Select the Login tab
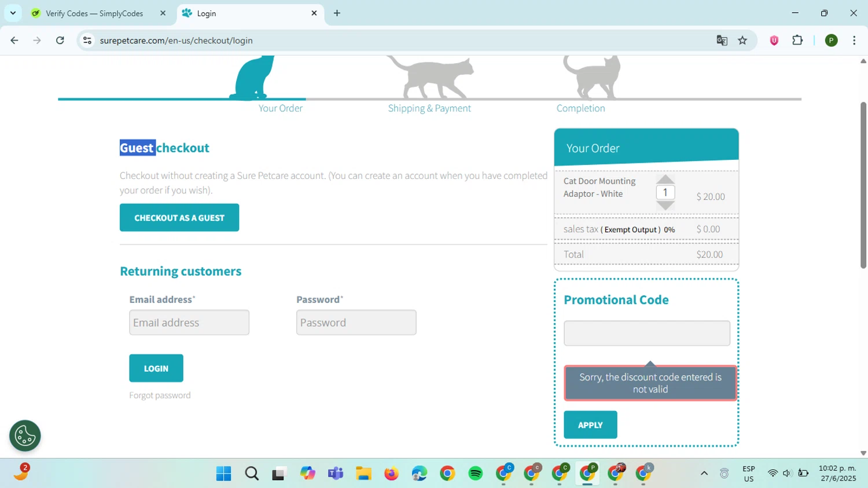Viewport: 868px width, 488px height. 250,13
